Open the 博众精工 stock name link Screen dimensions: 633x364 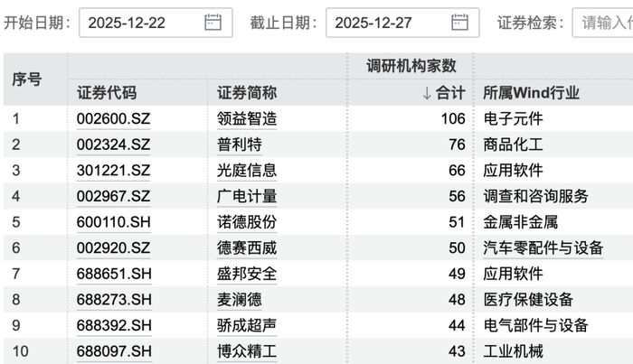[247, 351]
